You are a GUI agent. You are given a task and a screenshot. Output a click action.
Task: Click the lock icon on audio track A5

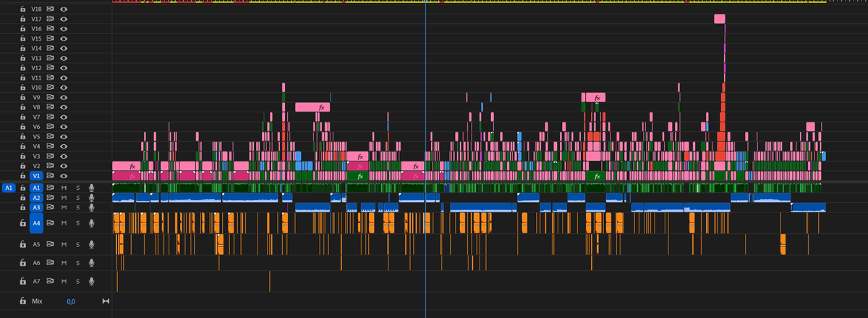coord(23,245)
